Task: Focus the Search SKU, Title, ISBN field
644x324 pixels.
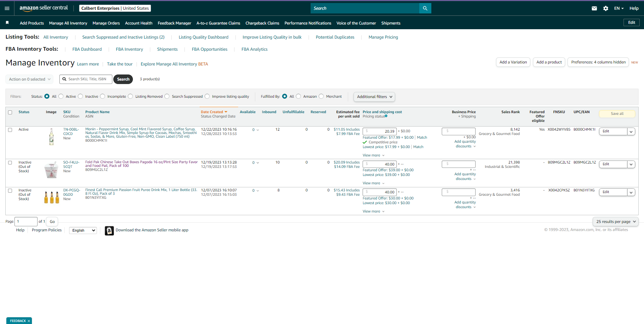Action: point(86,79)
